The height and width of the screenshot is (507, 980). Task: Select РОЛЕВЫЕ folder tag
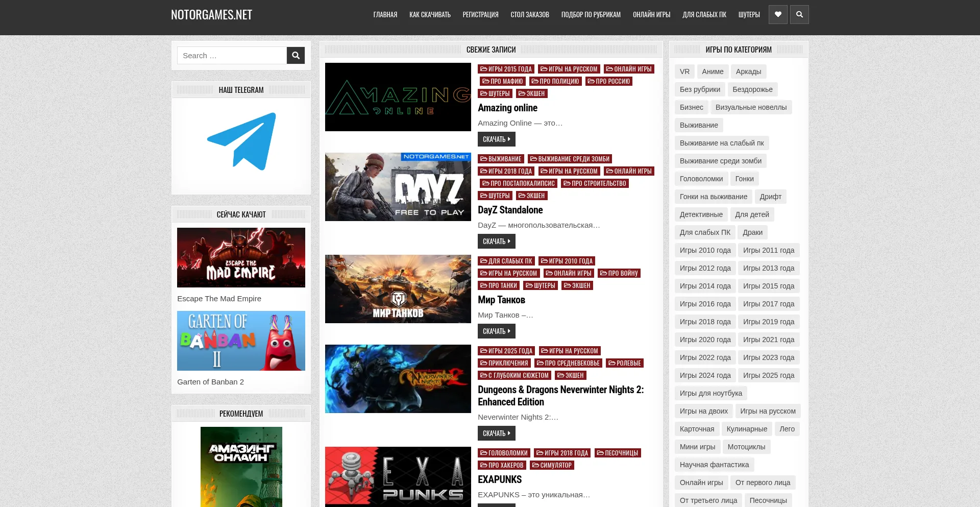(x=624, y=363)
